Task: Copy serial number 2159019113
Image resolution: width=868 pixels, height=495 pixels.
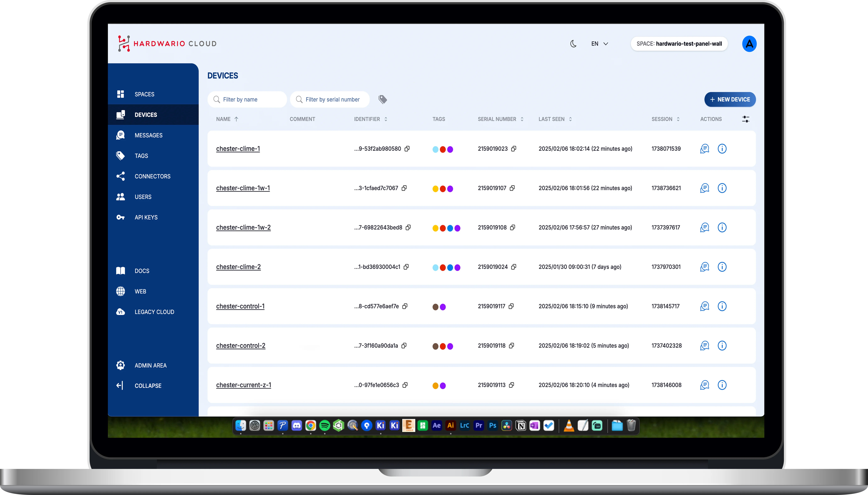Action: tap(512, 385)
